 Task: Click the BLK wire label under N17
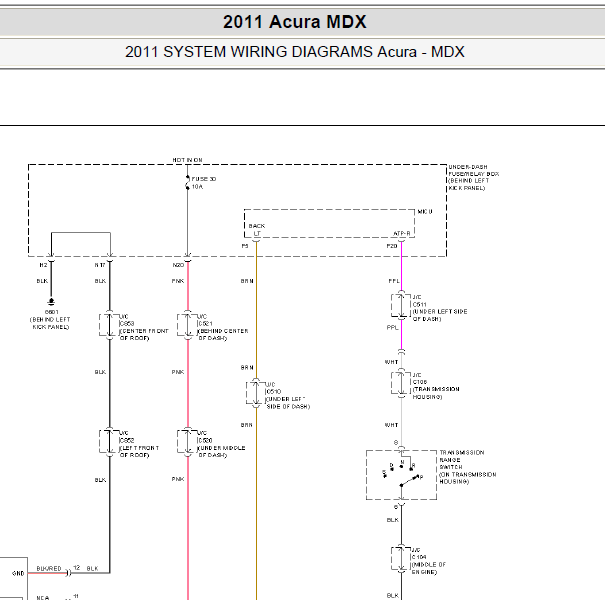point(100,281)
